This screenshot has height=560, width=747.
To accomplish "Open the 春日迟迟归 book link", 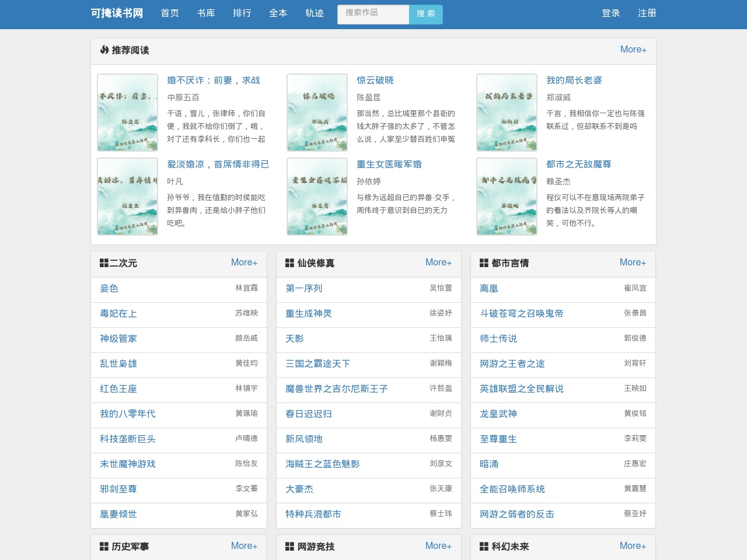I will click(x=309, y=414).
